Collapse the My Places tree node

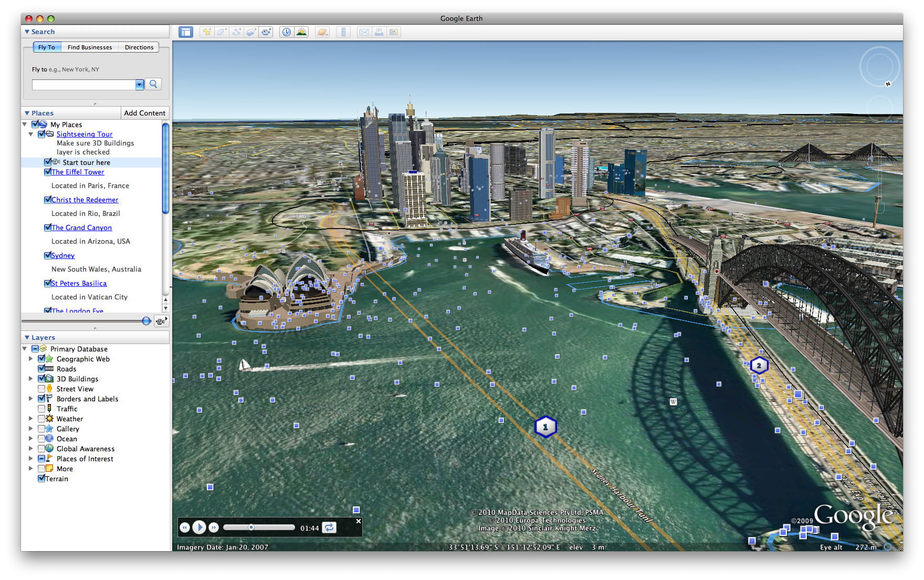click(25, 125)
